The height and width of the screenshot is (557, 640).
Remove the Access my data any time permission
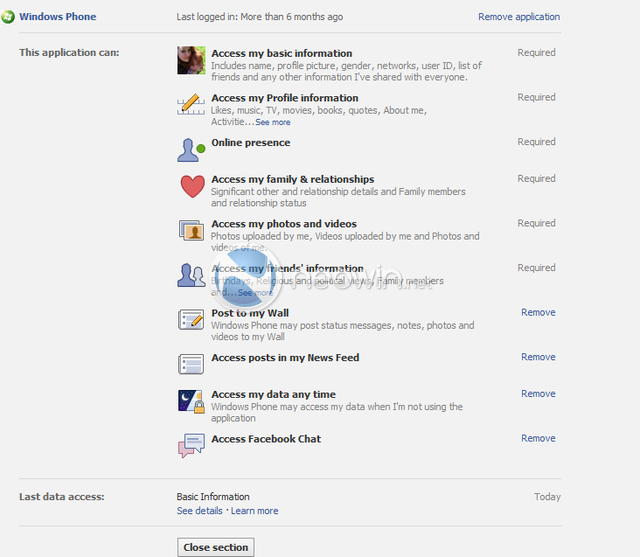point(538,394)
